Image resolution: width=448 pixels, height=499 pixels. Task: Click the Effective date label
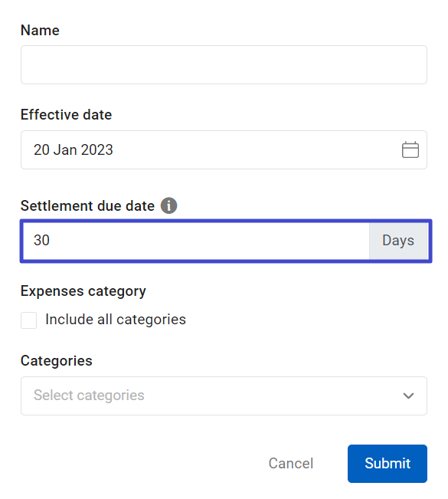(x=66, y=114)
